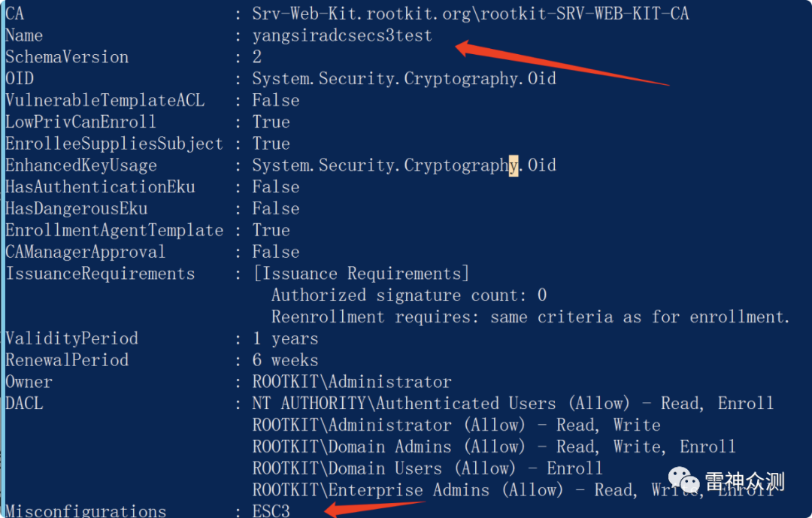Select the ROOTKIT\Domain Users DACL line
The image size is (812, 518).
tap(427, 469)
